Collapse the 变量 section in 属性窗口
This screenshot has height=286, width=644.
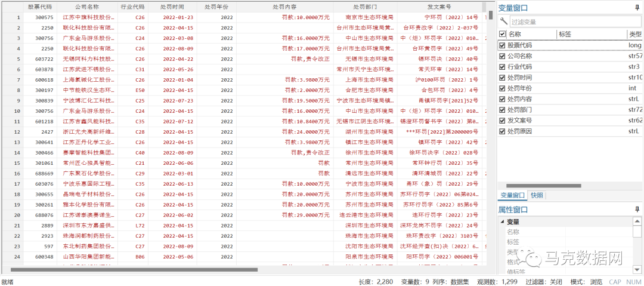(x=503, y=222)
